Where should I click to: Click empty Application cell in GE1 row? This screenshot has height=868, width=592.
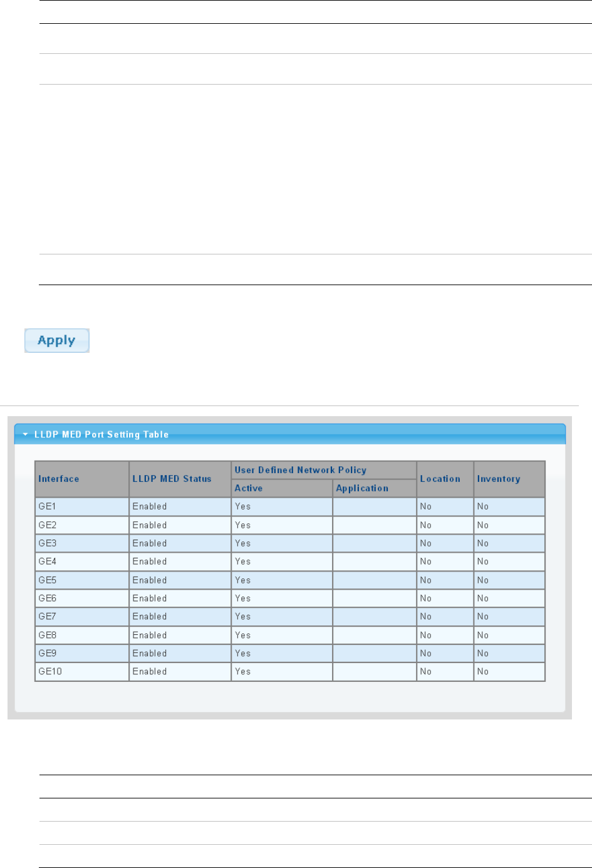(x=375, y=506)
